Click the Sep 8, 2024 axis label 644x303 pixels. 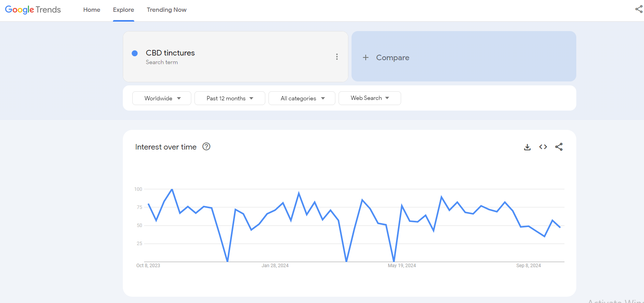click(529, 266)
